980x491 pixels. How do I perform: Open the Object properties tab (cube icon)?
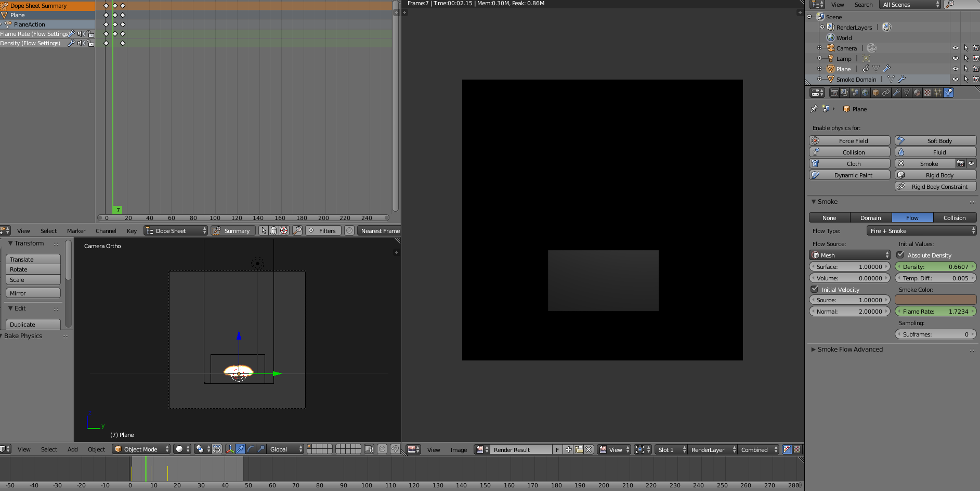876,93
